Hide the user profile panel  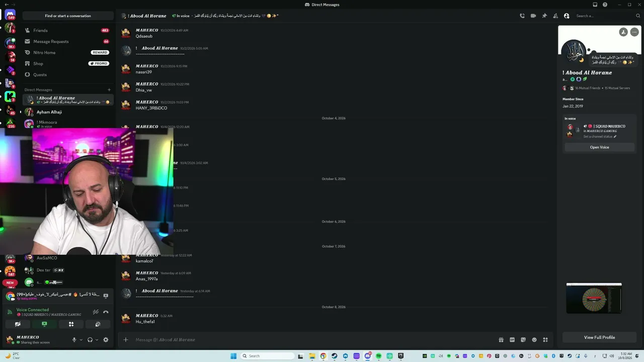[x=567, y=16]
